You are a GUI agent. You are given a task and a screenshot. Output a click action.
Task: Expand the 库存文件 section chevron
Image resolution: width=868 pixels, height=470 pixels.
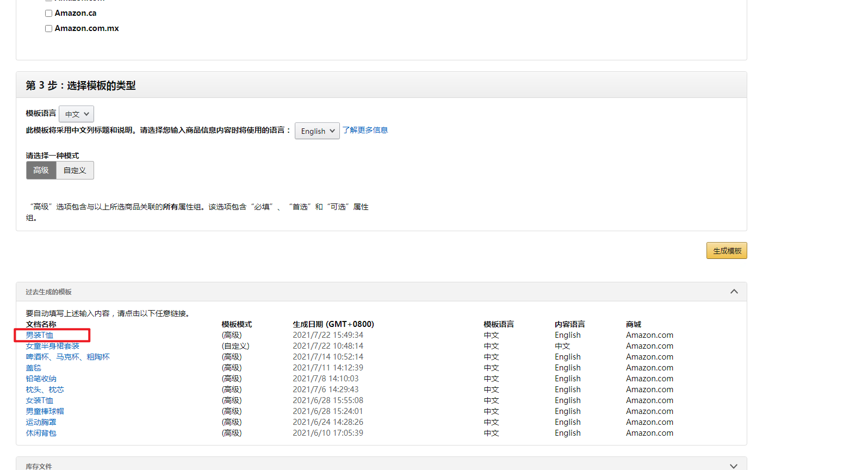click(x=734, y=466)
